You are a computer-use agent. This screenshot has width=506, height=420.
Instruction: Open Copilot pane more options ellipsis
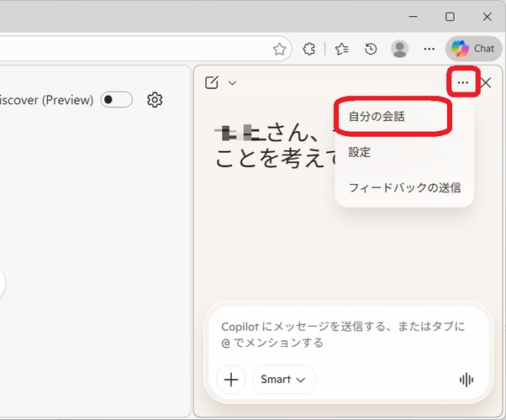[x=463, y=82]
